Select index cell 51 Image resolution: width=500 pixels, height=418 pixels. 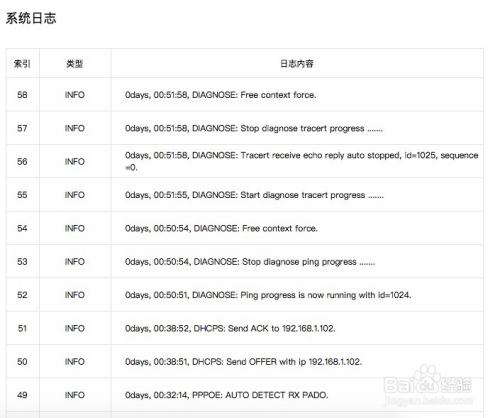pos(22,328)
